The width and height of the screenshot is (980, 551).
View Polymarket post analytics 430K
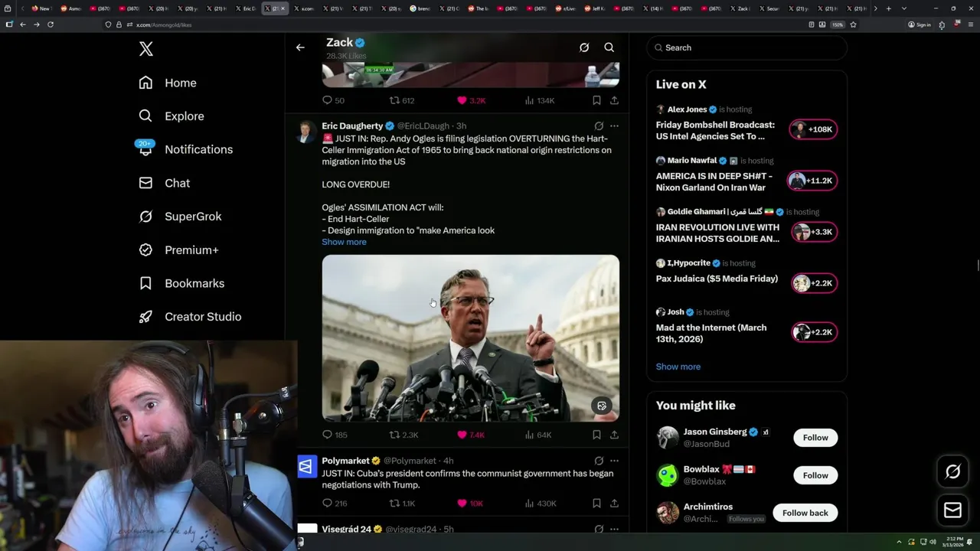coord(541,504)
